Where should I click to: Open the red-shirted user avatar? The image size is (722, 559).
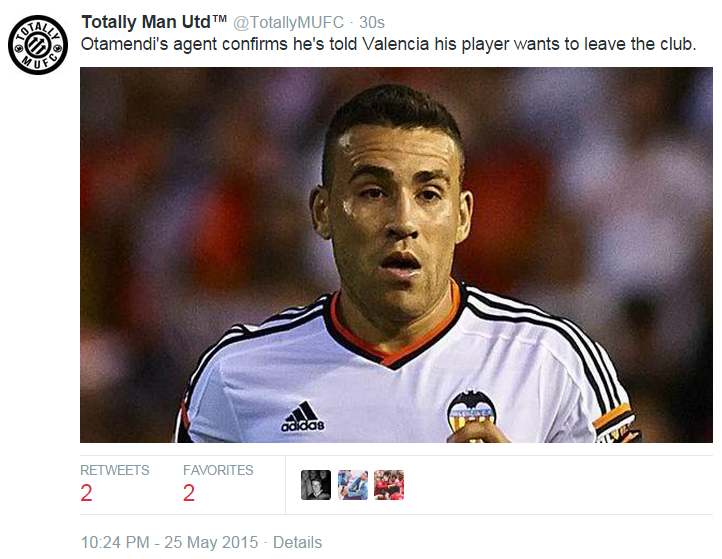(x=389, y=485)
